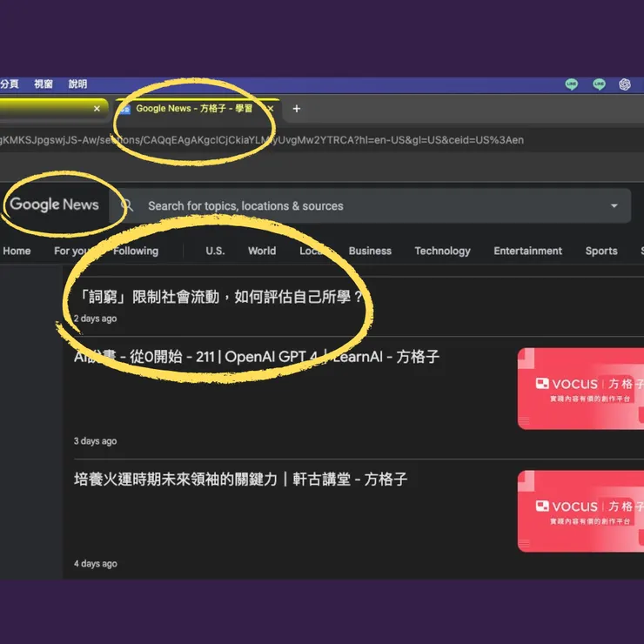Click vocus thumbnail beside 軒古講堂 article
This screenshot has height=644, width=644.
[580, 512]
